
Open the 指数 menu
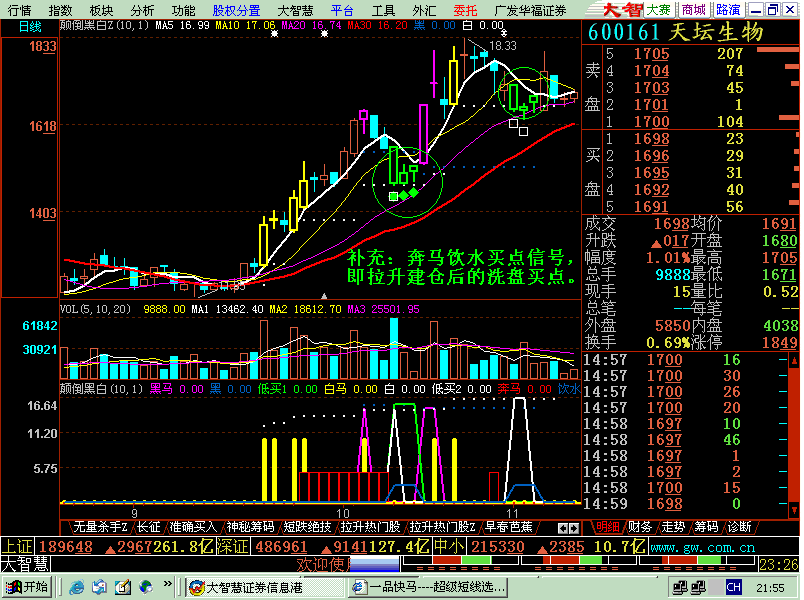(x=61, y=10)
